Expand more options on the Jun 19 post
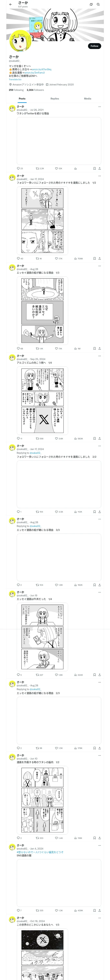Viewport: 110px width, 980px height. [99, 592]
